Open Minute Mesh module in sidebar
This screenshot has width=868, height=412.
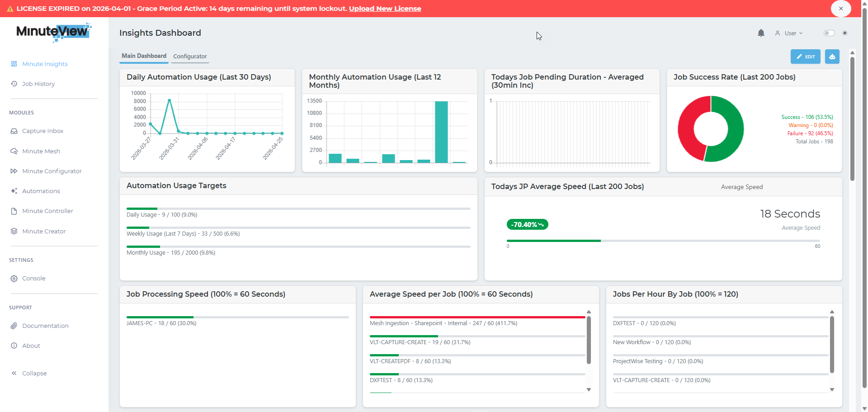[x=41, y=151]
